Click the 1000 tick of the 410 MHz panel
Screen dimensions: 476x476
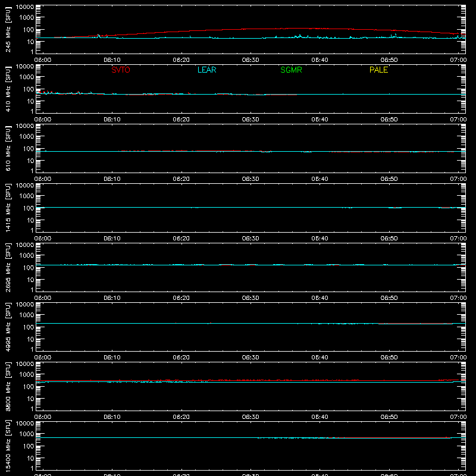pos(27,77)
